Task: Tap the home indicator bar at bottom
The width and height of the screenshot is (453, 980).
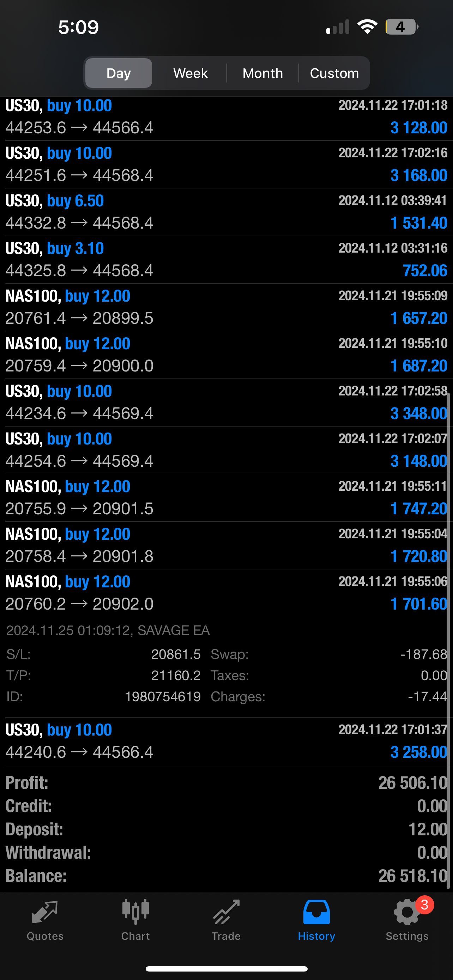Action: [226, 969]
